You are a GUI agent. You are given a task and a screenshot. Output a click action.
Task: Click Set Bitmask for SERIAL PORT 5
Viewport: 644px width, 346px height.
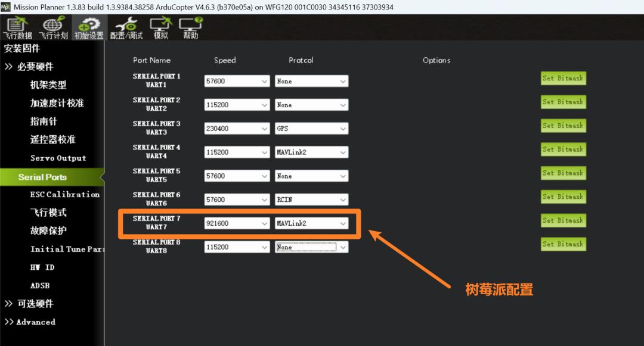tap(563, 173)
